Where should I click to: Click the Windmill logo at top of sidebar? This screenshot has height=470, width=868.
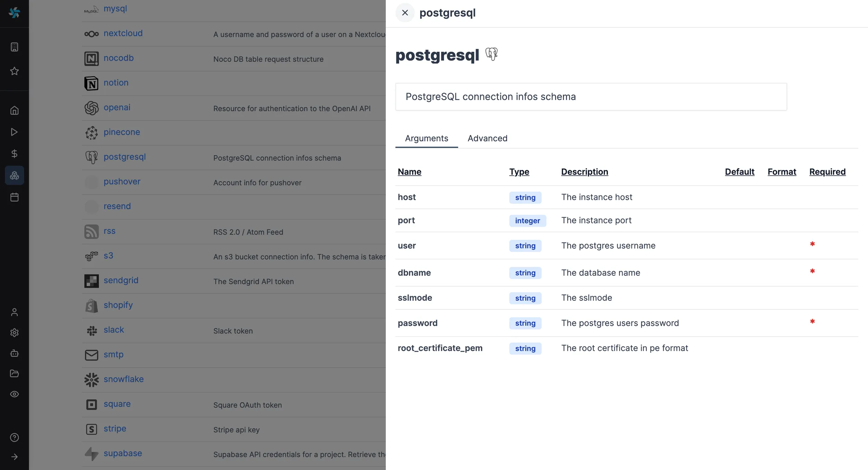(14, 13)
